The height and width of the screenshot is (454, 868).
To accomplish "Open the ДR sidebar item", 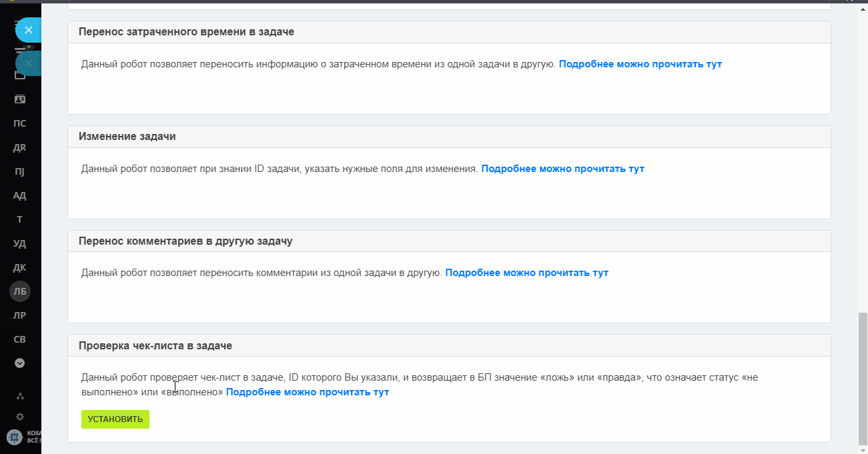I will point(20,147).
